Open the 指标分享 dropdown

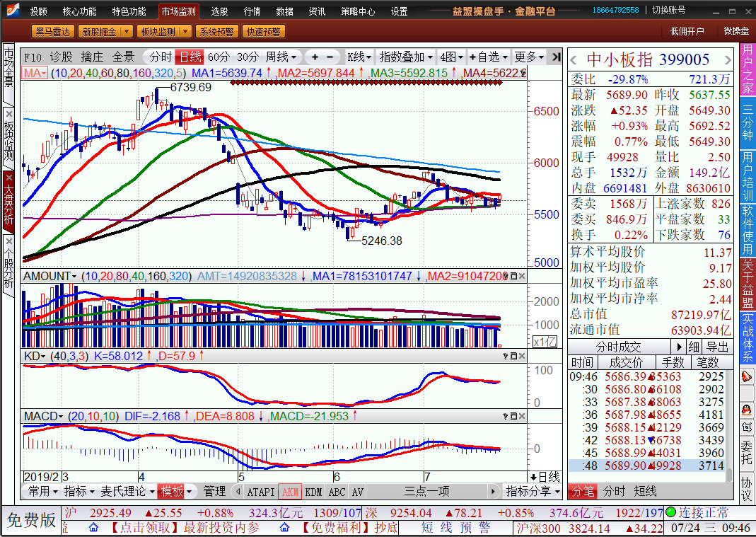pyautogui.click(x=533, y=492)
